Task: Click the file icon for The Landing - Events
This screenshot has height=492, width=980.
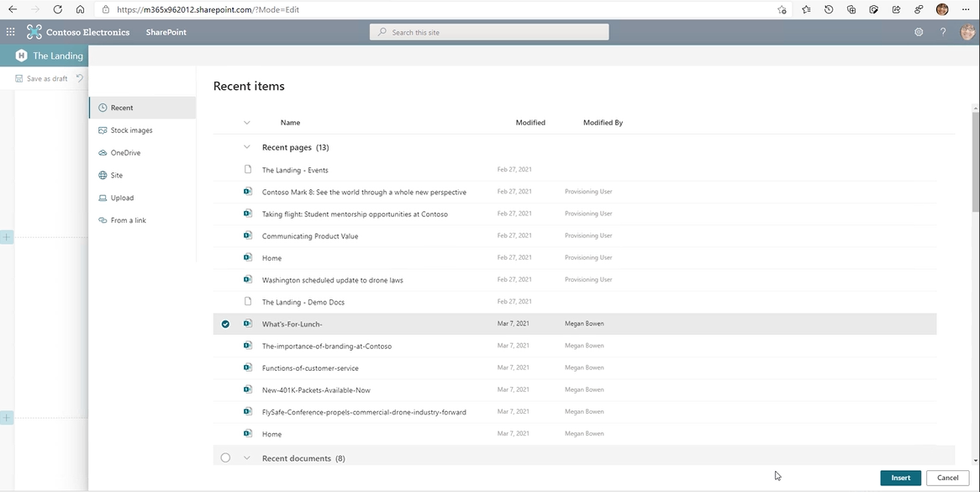Action: (248, 169)
